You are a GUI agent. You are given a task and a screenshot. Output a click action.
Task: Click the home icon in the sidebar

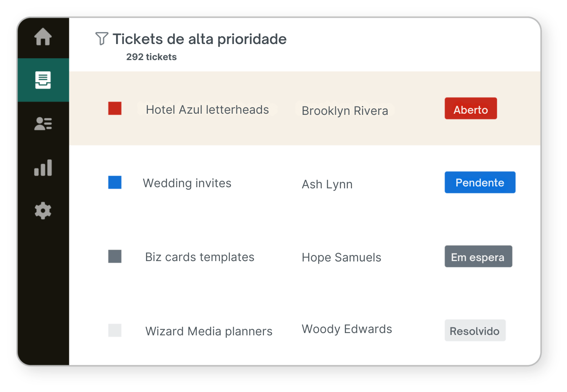[x=43, y=37]
